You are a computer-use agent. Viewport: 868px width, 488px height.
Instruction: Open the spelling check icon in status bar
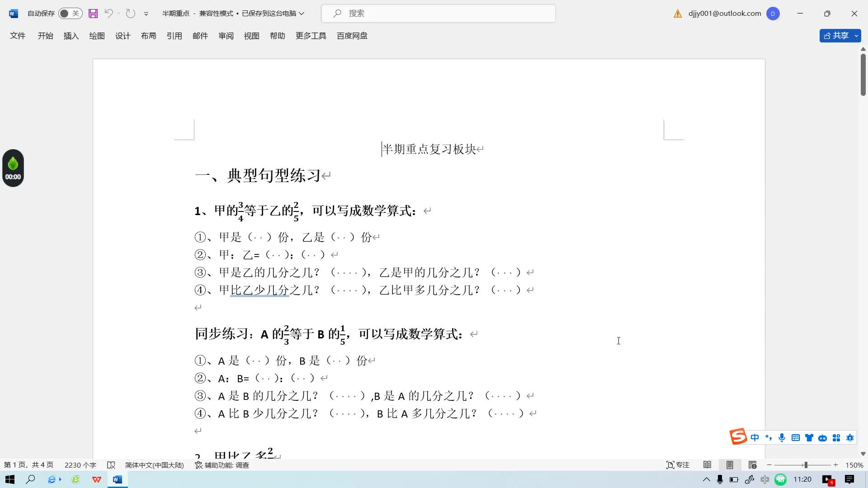coord(111,465)
